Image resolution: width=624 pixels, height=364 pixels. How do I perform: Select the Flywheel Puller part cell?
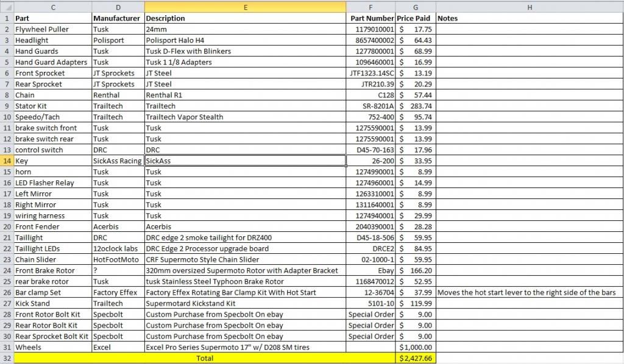[x=52, y=29]
